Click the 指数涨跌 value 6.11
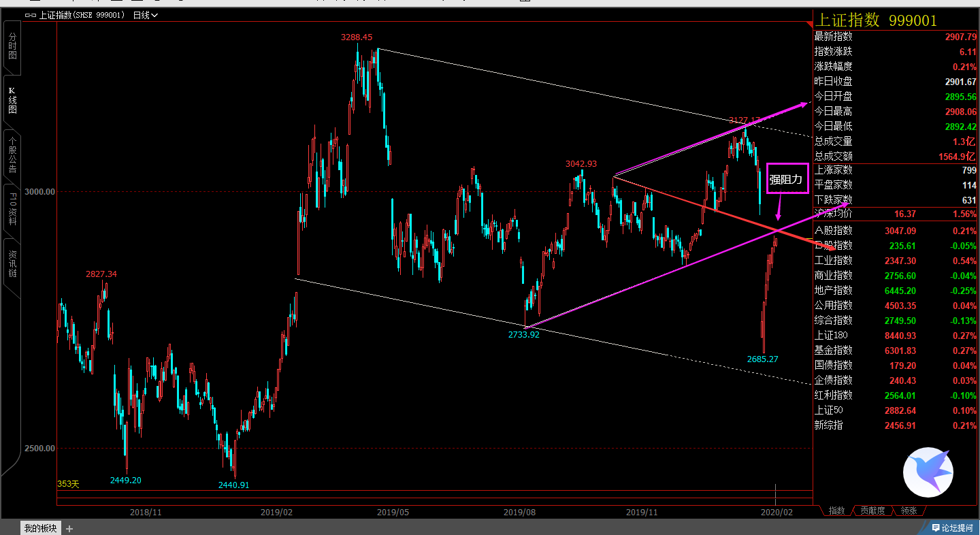The image size is (980, 535). coord(968,52)
